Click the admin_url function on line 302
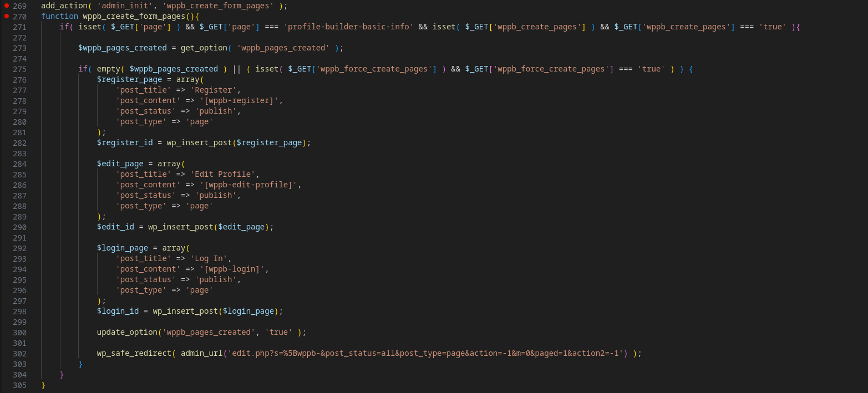The width and height of the screenshot is (868, 393). [201, 354]
